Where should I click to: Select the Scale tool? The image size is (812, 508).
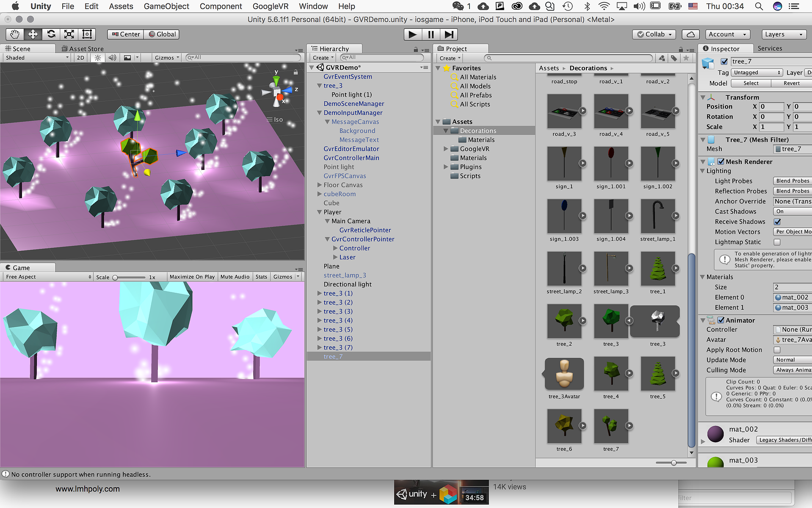[x=69, y=34]
